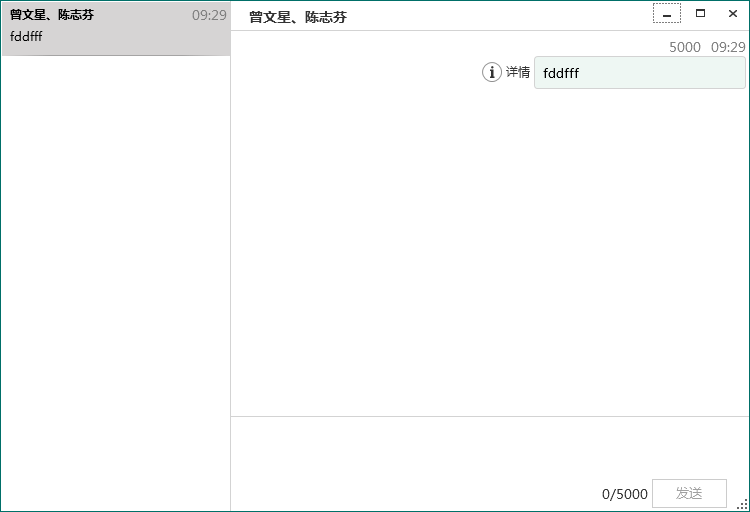This screenshot has width=750, height=512.
Task: Click the resize grip at window corner
Action: (x=743, y=505)
